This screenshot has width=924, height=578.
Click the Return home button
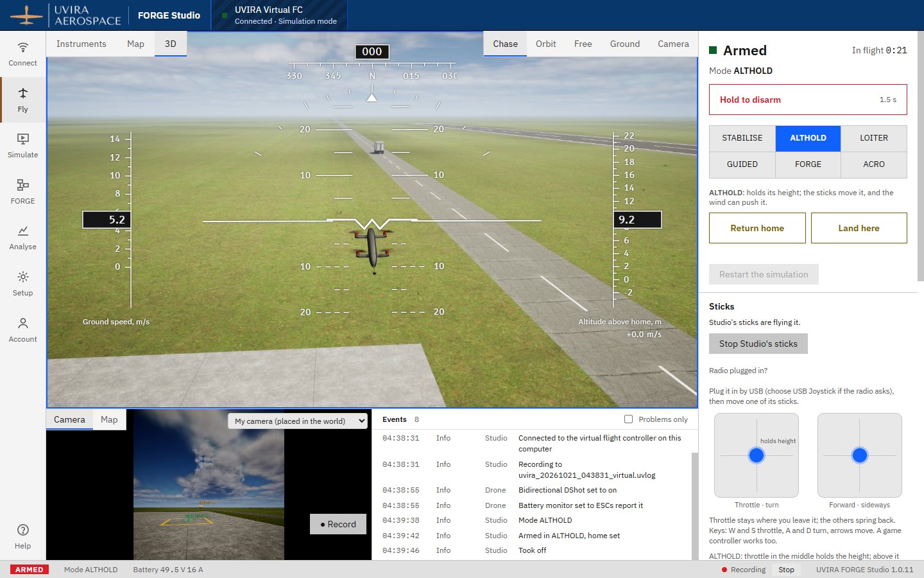tap(757, 228)
